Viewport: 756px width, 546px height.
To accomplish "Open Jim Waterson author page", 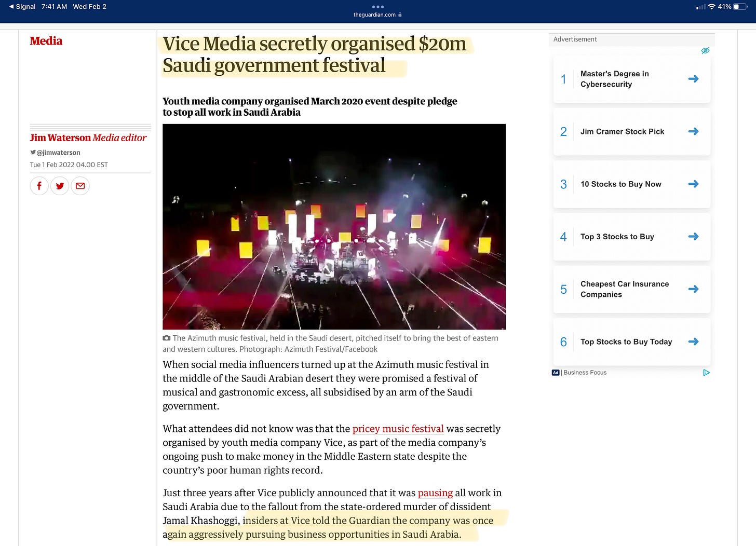I will (x=60, y=138).
